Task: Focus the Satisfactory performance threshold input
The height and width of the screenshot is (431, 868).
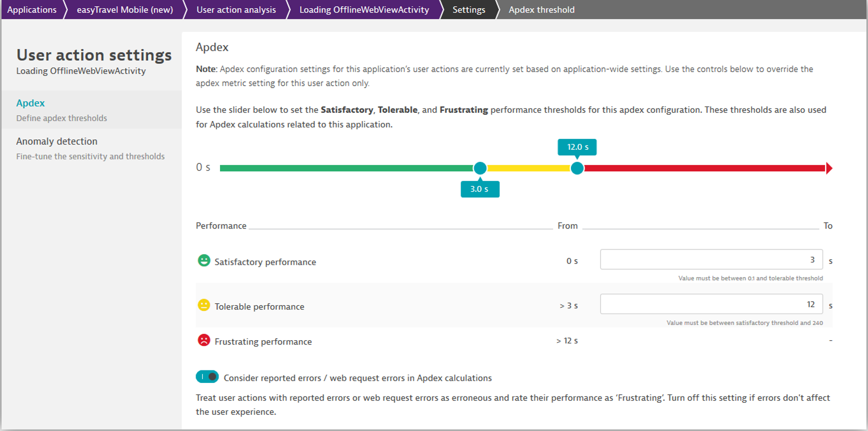Action: [x=712, y=259]
